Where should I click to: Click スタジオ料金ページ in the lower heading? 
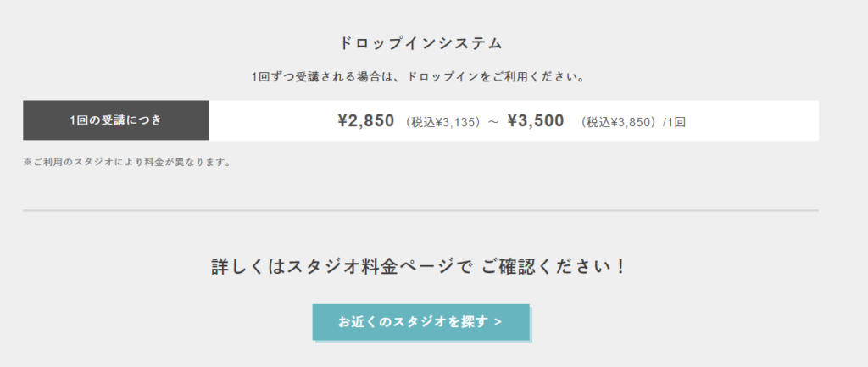[370, 267]
